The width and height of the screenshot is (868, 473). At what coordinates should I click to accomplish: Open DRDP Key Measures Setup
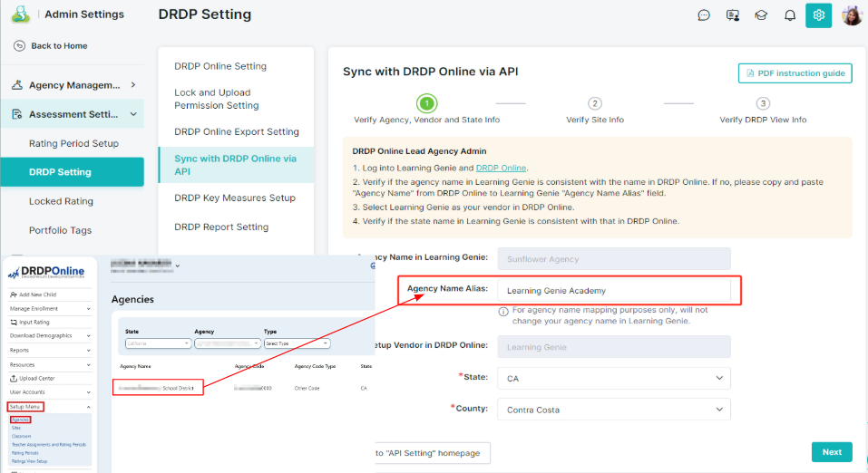click(235, 198)
